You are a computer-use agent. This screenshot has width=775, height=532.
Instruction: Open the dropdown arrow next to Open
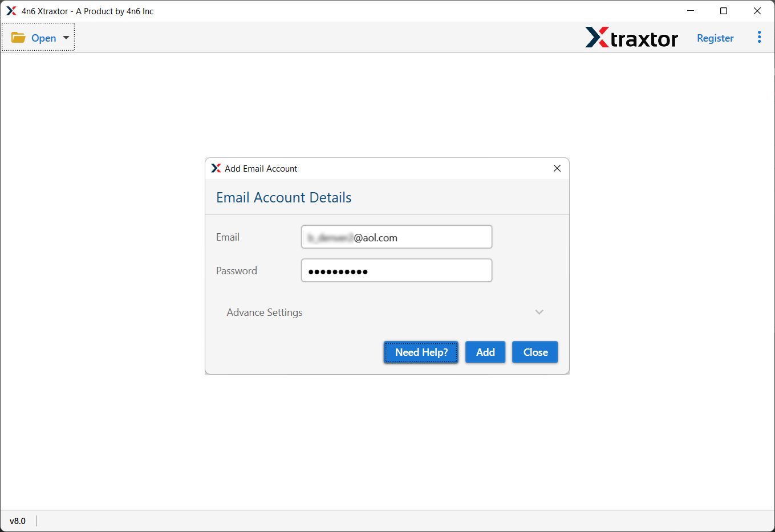[x=66, y=38]
